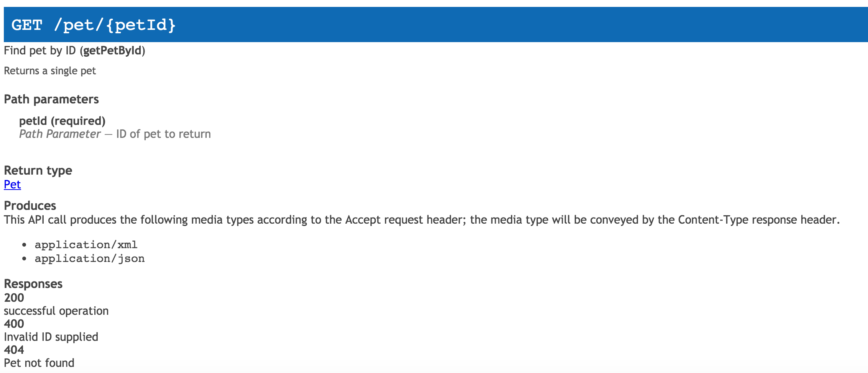The height and width of the screenshot is (373, 868).
Task: Select the application/json media type
Action: pyautogui.click(x=90, y=258)
